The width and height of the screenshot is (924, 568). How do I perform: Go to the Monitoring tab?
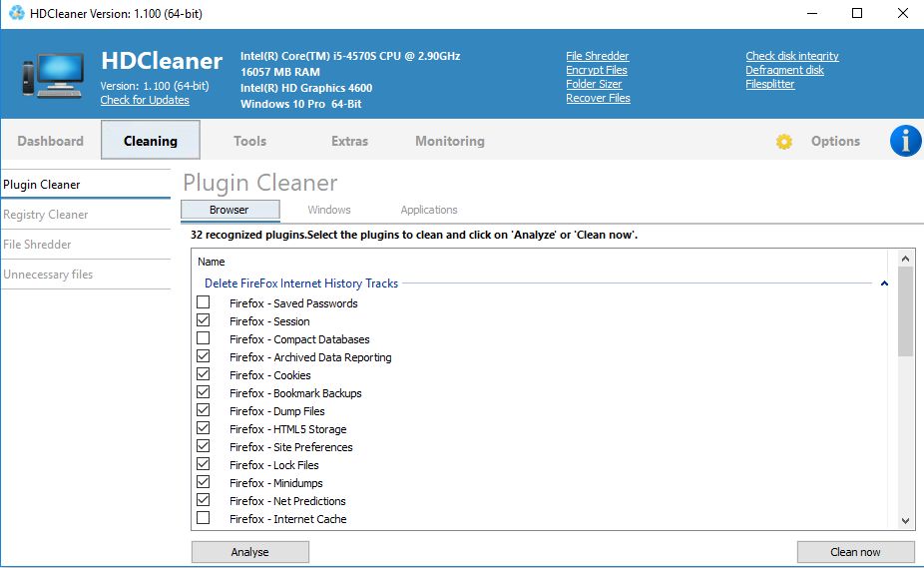[450, 141]
